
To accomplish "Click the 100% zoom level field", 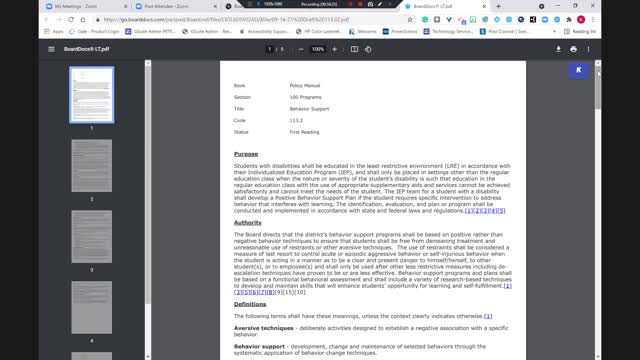I will pos(318,49).
